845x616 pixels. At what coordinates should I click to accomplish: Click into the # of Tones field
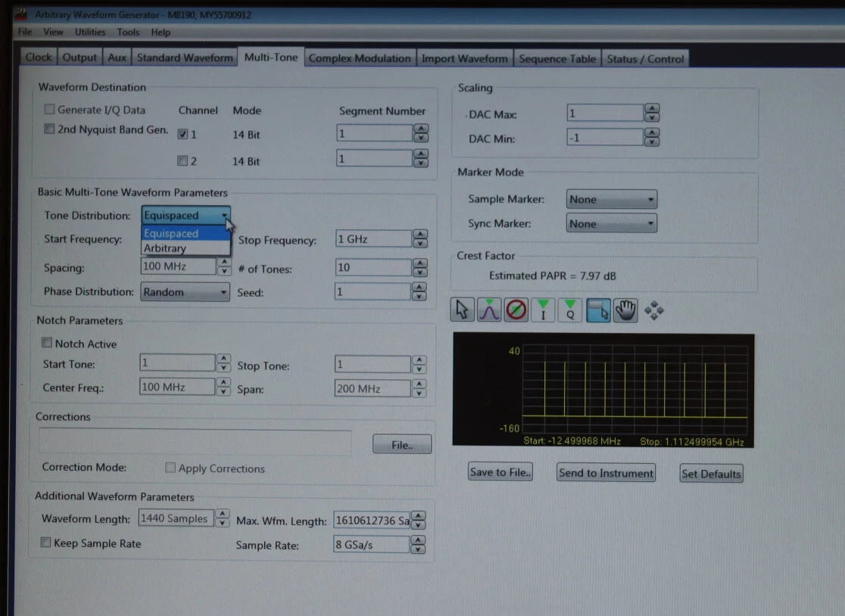(x=373, y=268)
